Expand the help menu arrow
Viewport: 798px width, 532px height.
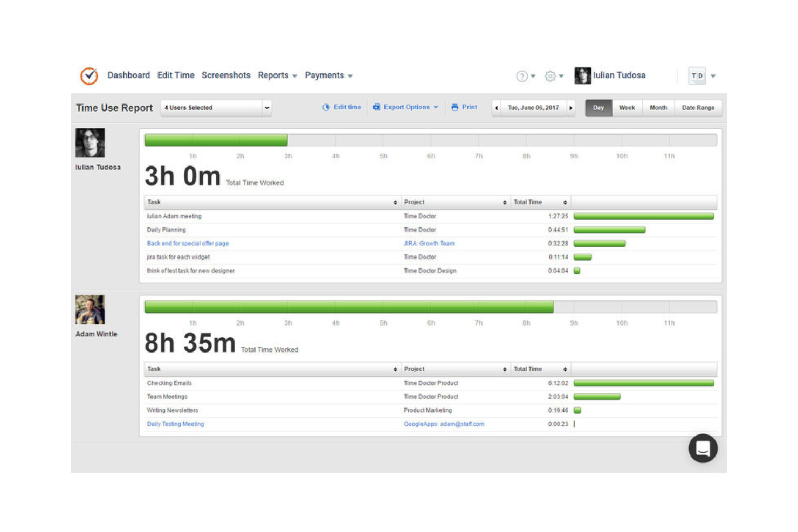[533, 76]
